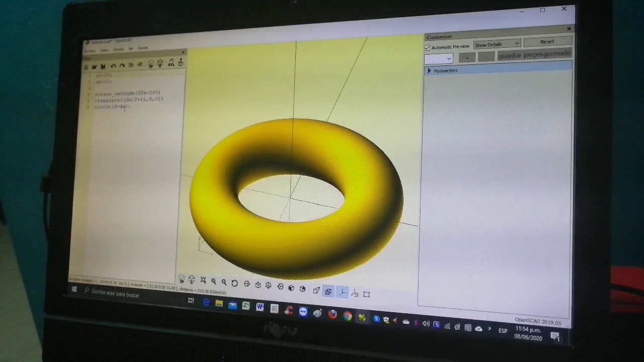Click the Render icon in the viewport toolbar
Screen dimensions: 644x362
coord(192,280)
